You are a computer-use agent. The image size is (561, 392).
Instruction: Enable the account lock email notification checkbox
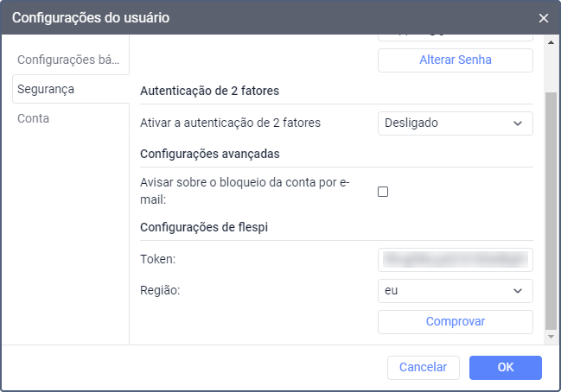click(383, 192)
